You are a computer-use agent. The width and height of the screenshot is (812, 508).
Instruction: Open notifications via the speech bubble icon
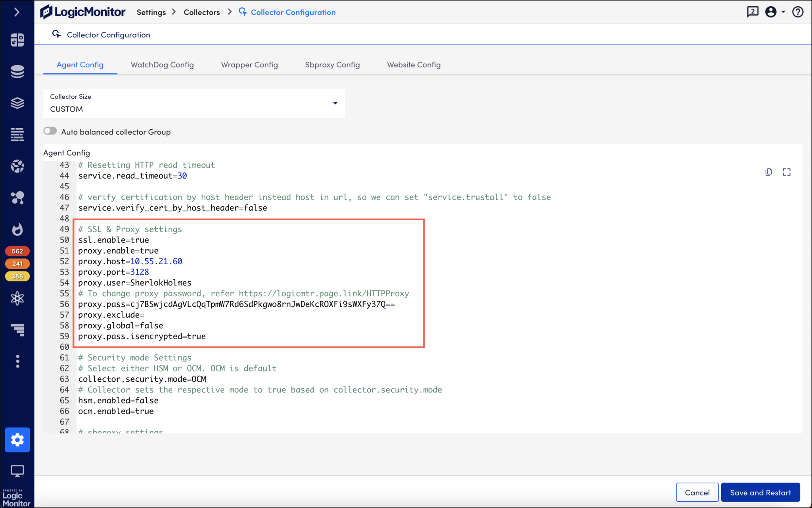coord(752,12)
